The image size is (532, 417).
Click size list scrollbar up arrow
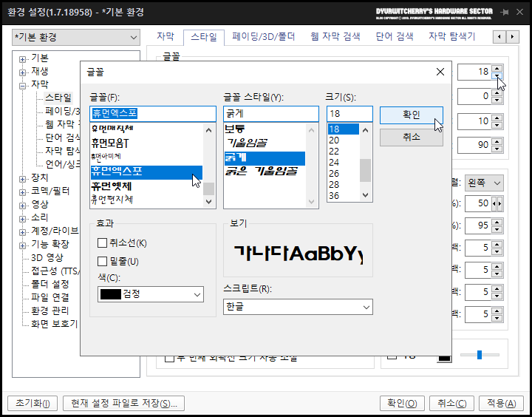click(x=366, y=130)
